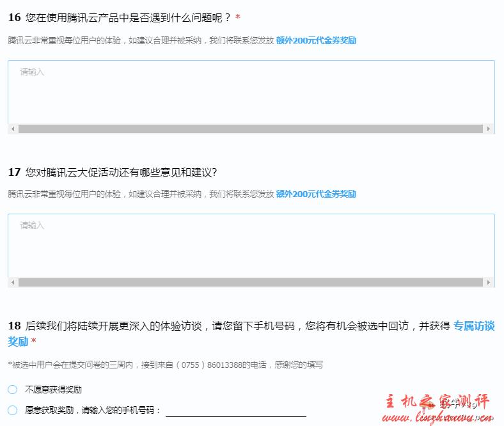
Task: Click left scroll arrow in question 16 box
Action: click(x=13, y=129)
